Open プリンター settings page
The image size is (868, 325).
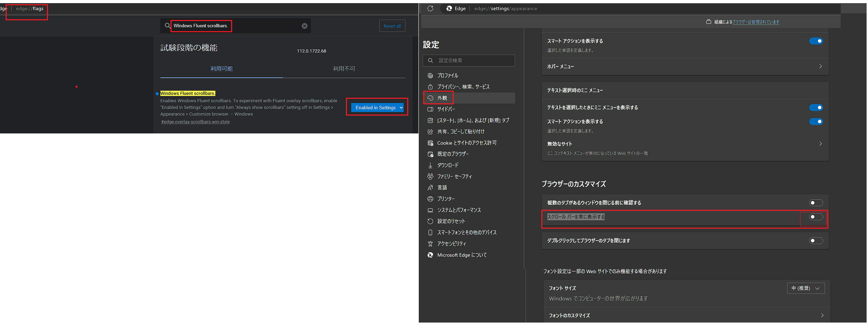[x=469, y=199]
